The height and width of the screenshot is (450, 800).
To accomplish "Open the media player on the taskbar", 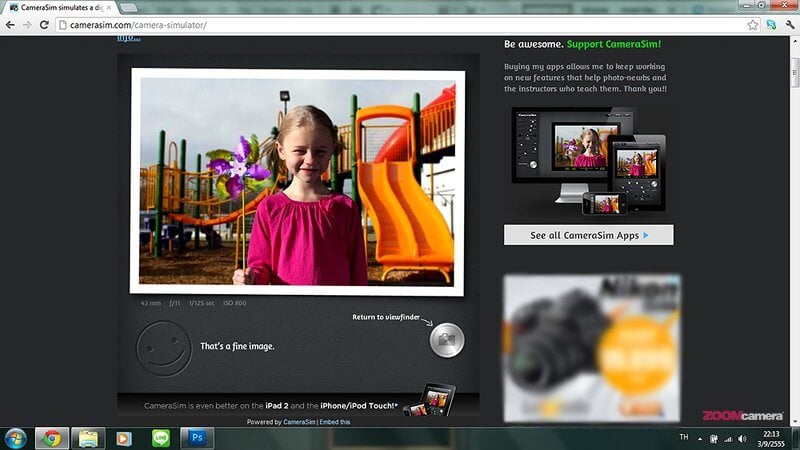I will [x=123, y=439].
